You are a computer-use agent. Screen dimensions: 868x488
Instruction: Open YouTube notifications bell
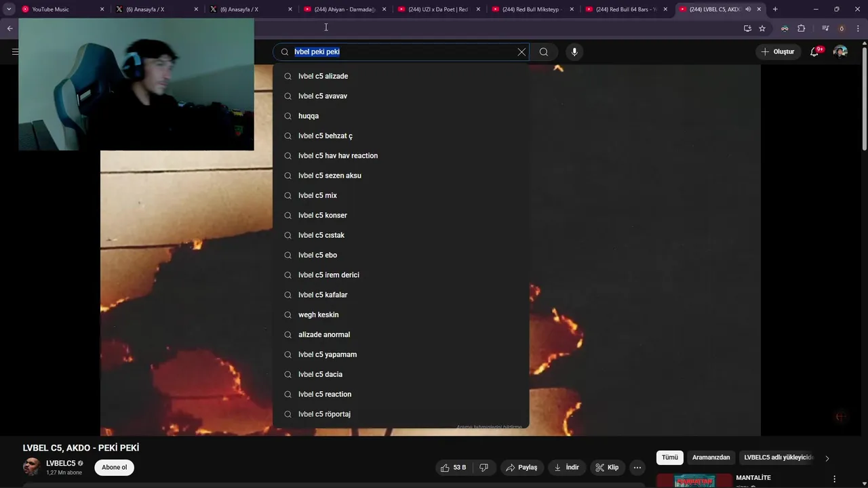[814, 52]
